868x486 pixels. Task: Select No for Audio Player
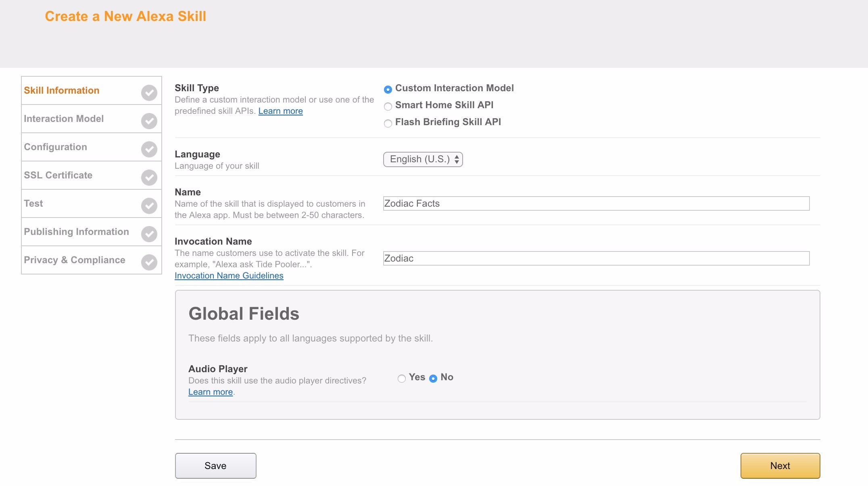click(x=433, y=378)
